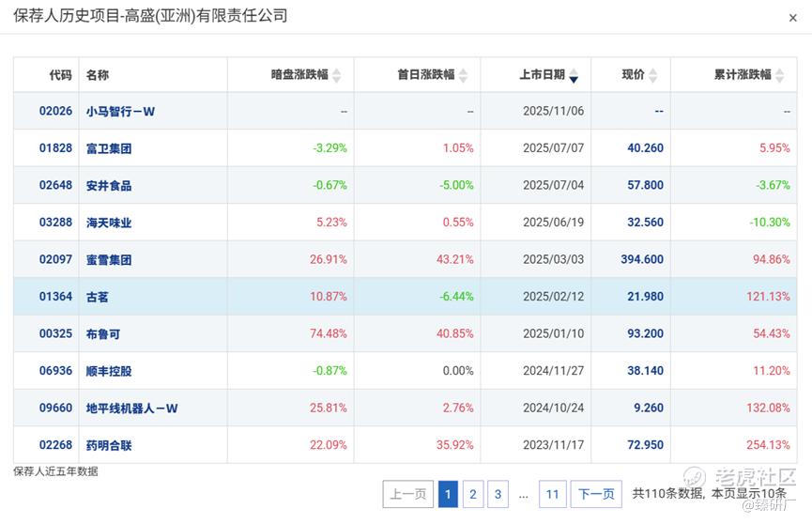812x524 pixels.
Task: Sort by 累计涨跌幅 column arrows
Action: [779, 76]
